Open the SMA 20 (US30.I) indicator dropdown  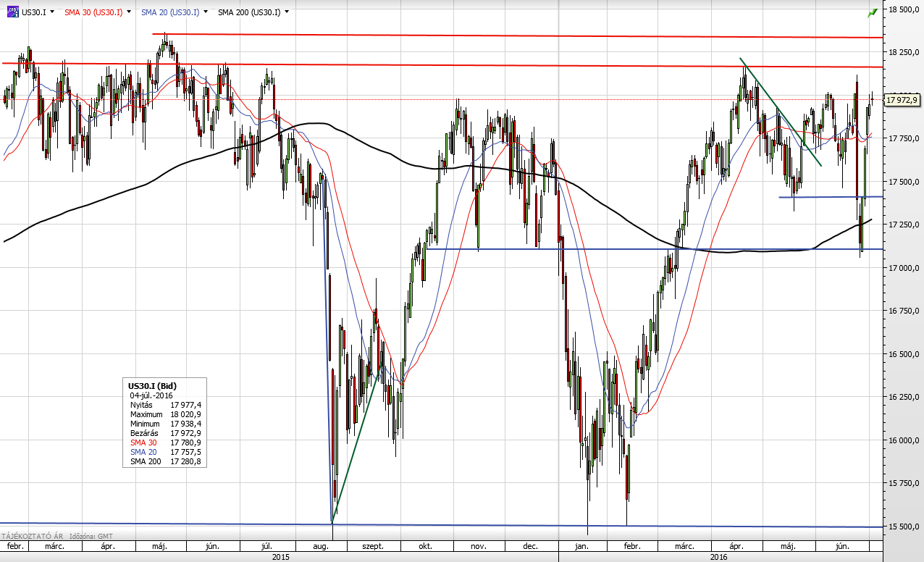tap(206, 12)
